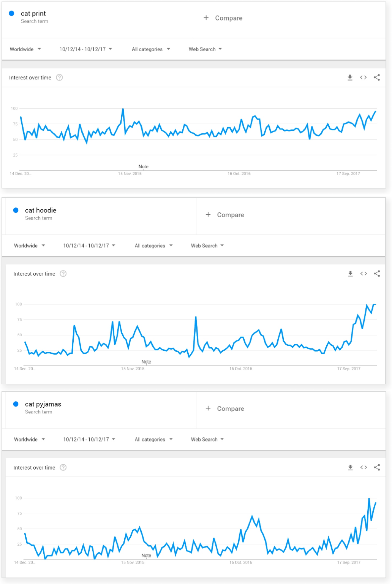This screenshot has width=392, height=584.
Task: Expand date range dropdown for cat hoodie
Action: tap(89, 245)
